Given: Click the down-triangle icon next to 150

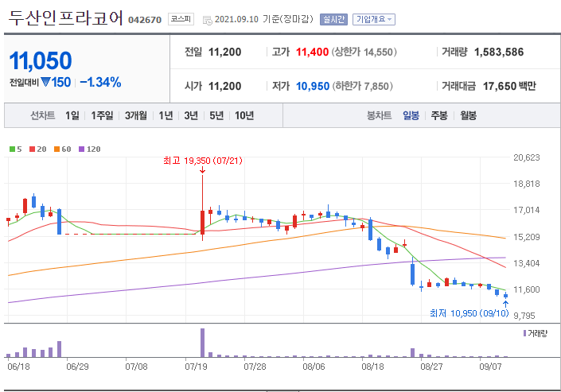Looking at the screenshot, I should pyautogui.click(x=45, y=82).
